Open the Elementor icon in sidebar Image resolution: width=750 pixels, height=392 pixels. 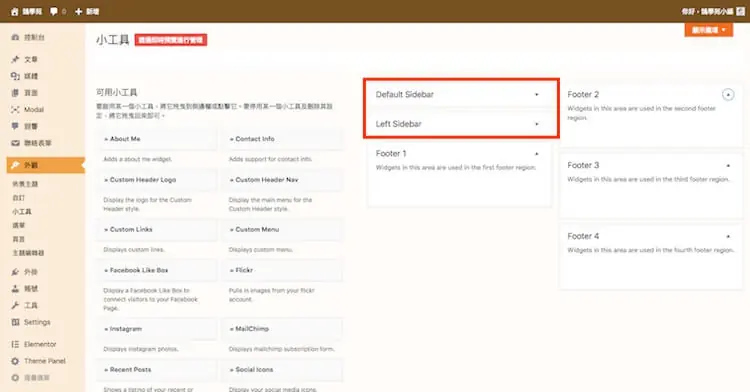[15, 344]
